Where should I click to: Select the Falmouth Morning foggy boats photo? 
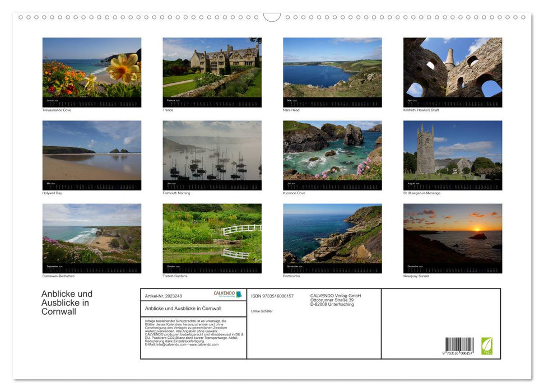[212, 151]
